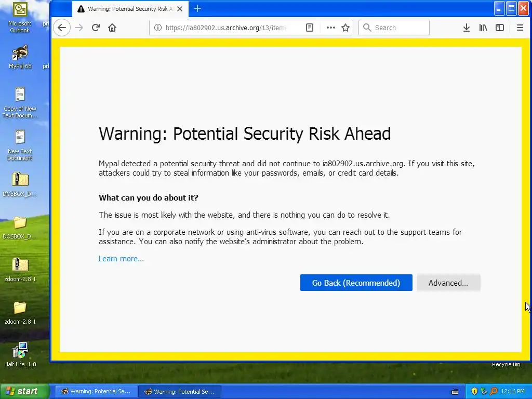Open the Downloads arrow panel
The image size is (532, 399).
[467, 28]
